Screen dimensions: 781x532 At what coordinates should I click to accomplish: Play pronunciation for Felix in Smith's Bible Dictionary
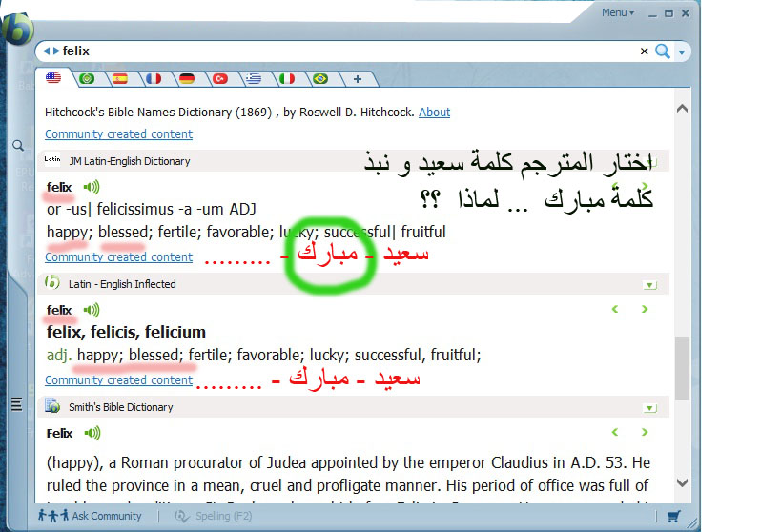[x=92, y=433]
